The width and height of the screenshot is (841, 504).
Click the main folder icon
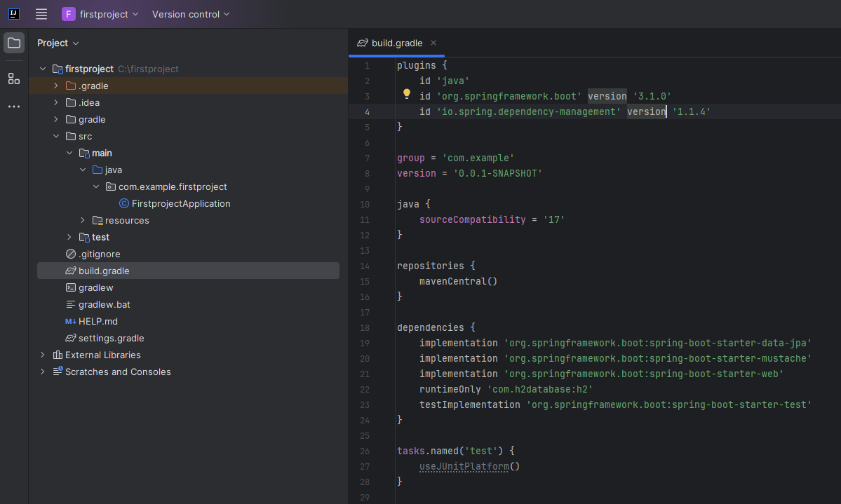click(84, 154)
